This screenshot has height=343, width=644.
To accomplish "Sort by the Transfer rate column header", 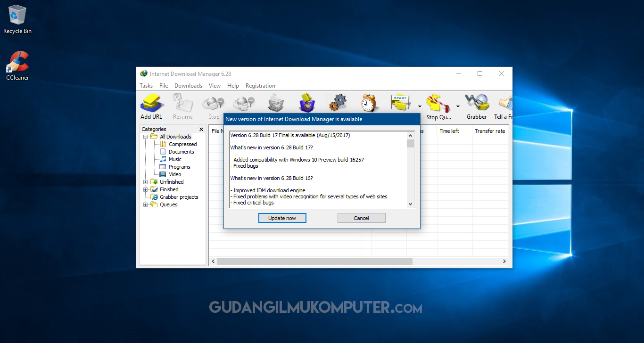I will point(490,131).
